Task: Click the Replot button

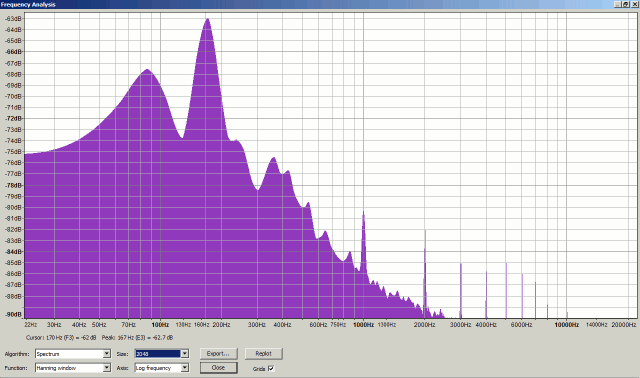Action: pyautogui.click(x=263, y=354)
